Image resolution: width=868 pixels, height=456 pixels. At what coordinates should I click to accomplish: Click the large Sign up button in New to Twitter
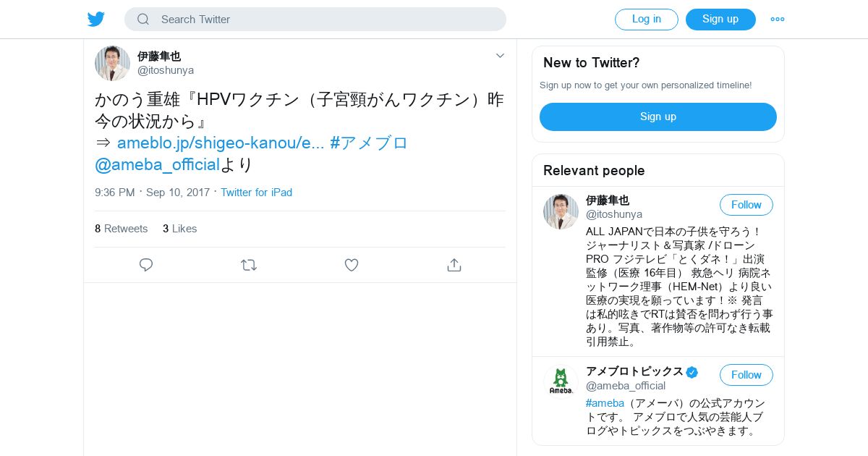658,117
